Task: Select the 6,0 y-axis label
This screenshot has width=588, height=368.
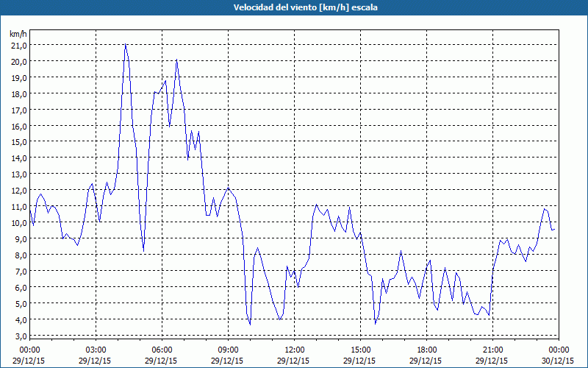Action: (21, 287)
